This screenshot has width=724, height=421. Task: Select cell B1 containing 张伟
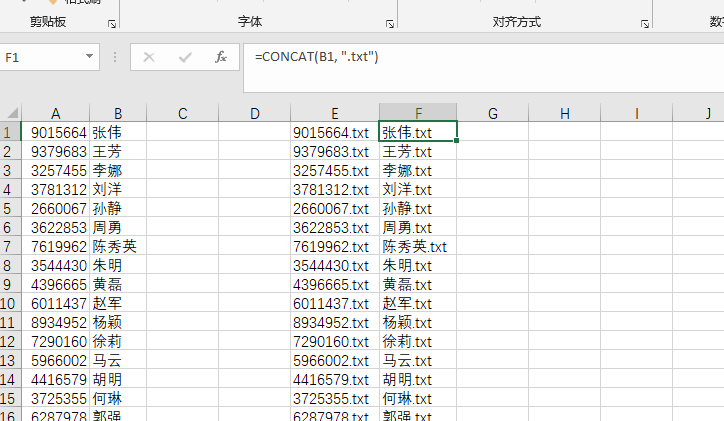tap(118, 132)
